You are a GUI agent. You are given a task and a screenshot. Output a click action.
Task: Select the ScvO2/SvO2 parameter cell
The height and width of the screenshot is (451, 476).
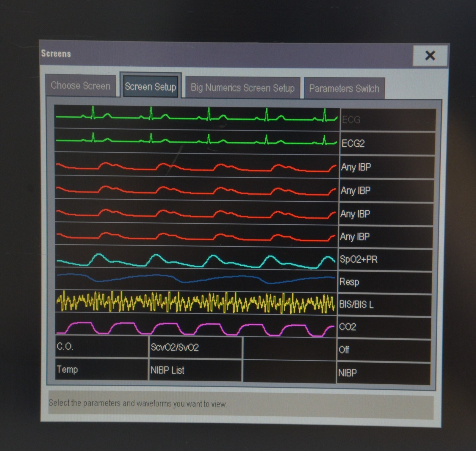(x=195, y=347)
